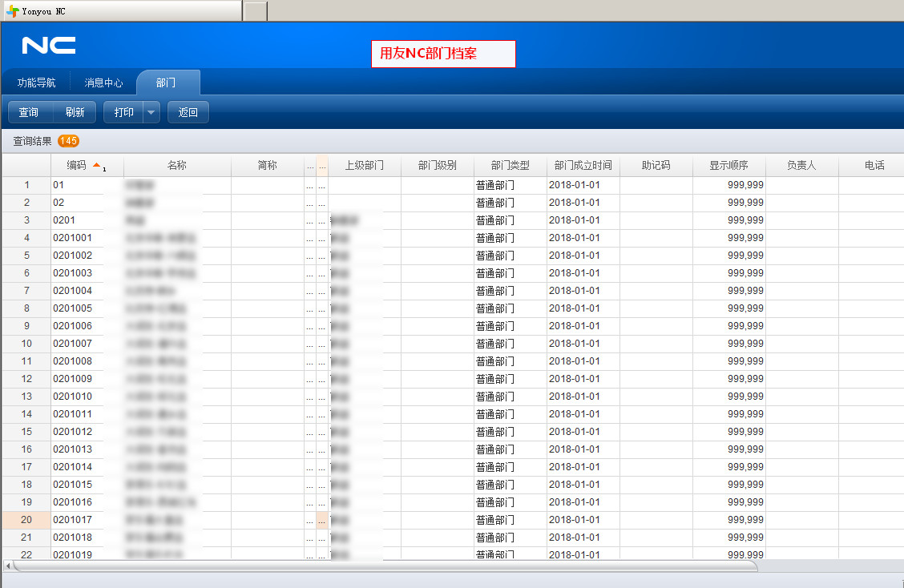This screenshot has height=588, width=904.
Task: Click the 打印 print button
Action: click(x=124, y=113)
